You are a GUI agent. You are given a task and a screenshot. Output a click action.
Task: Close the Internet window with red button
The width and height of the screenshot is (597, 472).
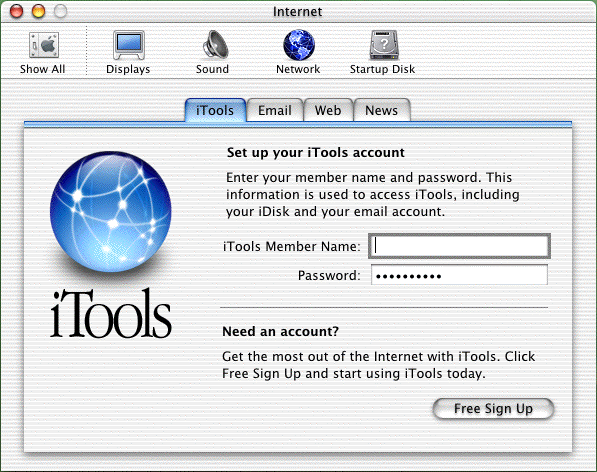point(16,11)
